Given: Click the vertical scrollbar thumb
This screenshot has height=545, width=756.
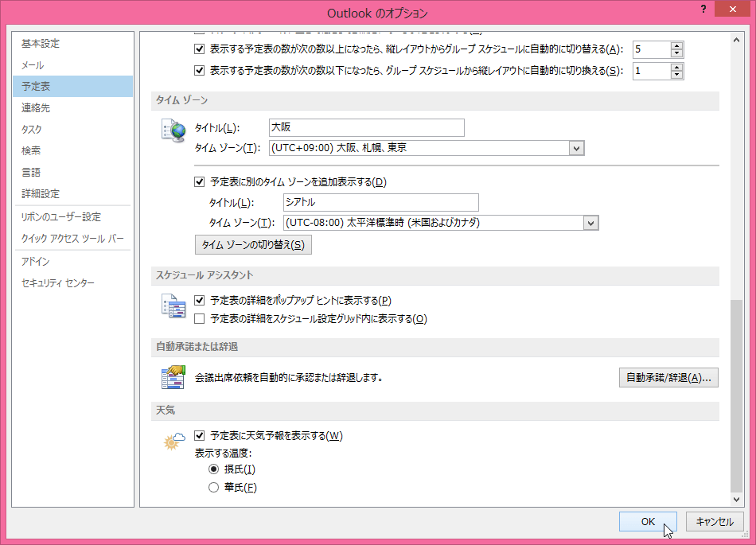Looking at the screenshot, I should coord(736,395).
